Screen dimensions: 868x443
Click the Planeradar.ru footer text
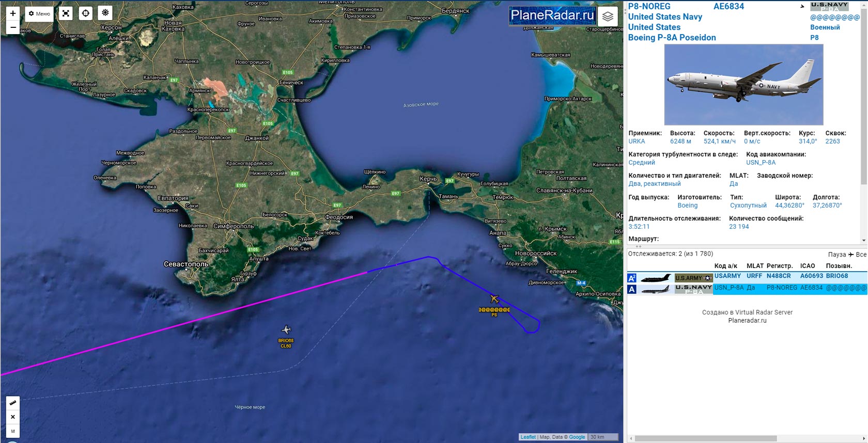click(747, 321)
